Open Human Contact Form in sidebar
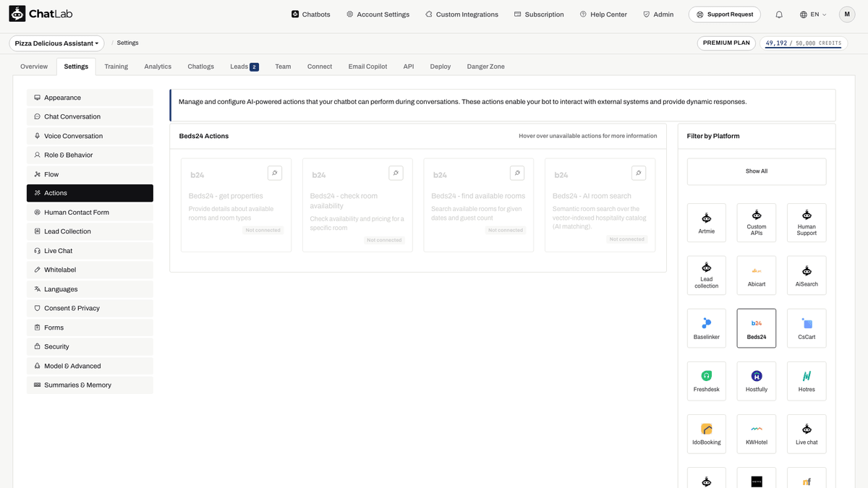Screen dimensions: 868x488 coord(90,213)
